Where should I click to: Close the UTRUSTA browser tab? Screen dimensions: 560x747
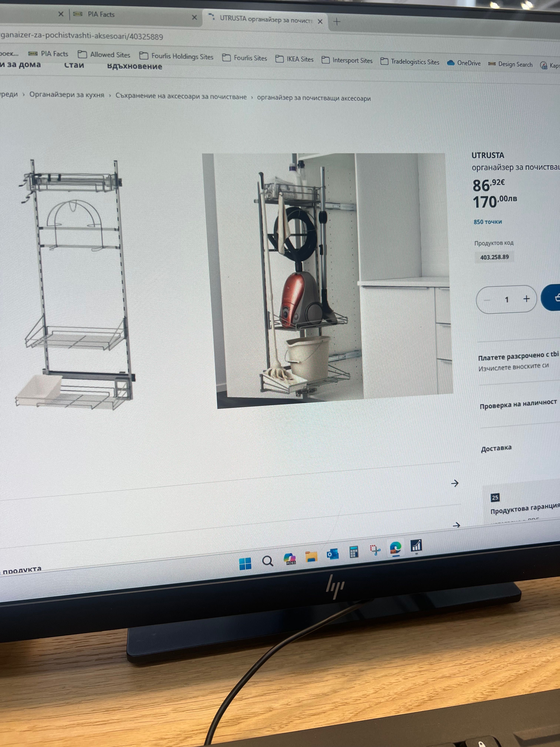pyautogui.click(x=320, y=21)
